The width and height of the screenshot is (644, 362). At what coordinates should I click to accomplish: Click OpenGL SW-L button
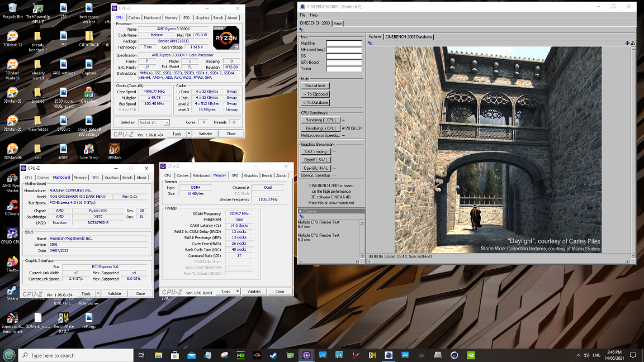(316, 160)
